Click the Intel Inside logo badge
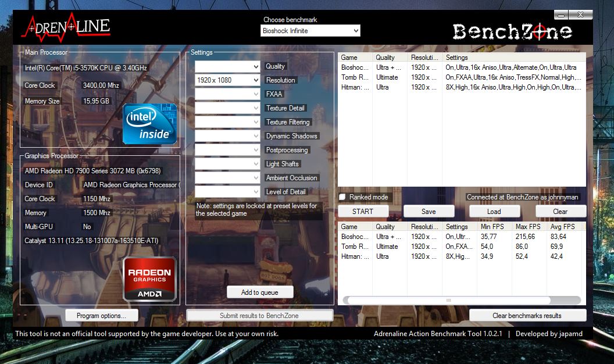Viewport: 614px width, 364px height. [x=149, y=124]
